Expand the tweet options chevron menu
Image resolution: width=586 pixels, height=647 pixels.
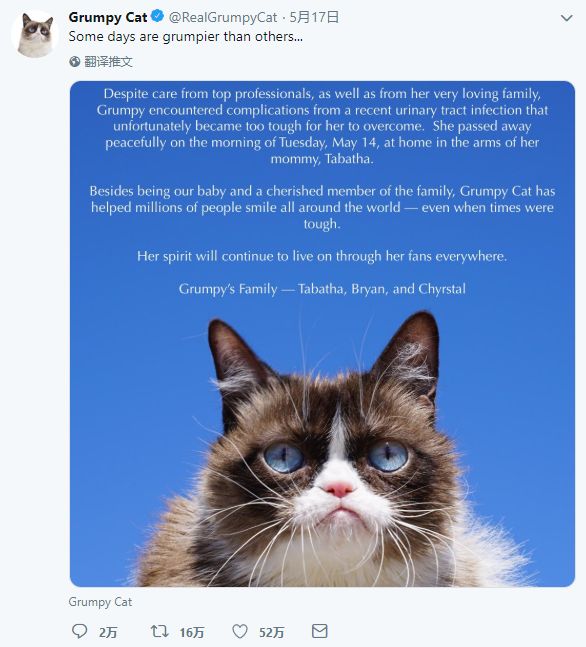pyautogui.click(x=567, y=18)
